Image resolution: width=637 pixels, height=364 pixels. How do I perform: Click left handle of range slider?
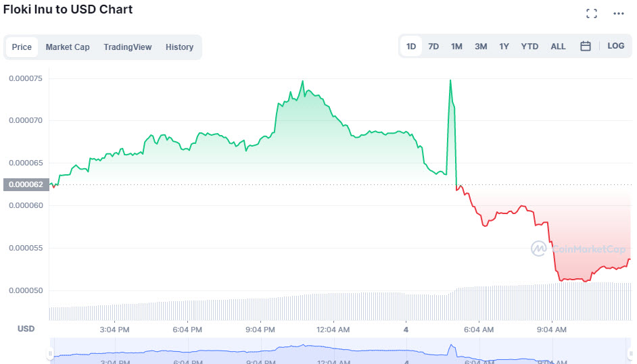coord(50,354)
